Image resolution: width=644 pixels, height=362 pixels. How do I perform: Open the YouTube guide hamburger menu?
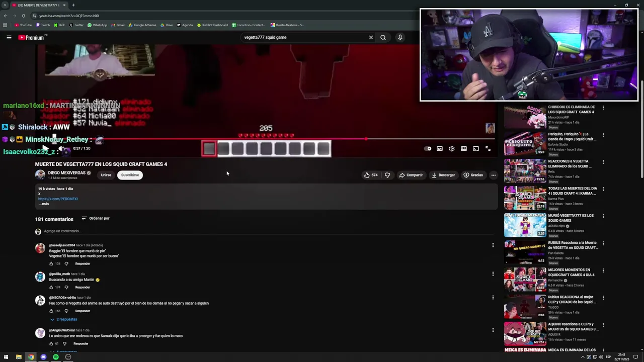[x=9, y=37]
